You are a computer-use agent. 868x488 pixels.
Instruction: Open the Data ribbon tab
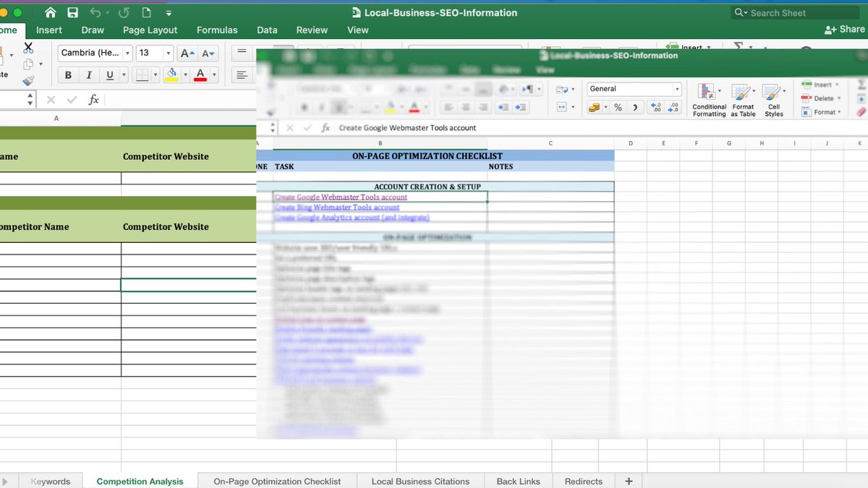[267, 30]
